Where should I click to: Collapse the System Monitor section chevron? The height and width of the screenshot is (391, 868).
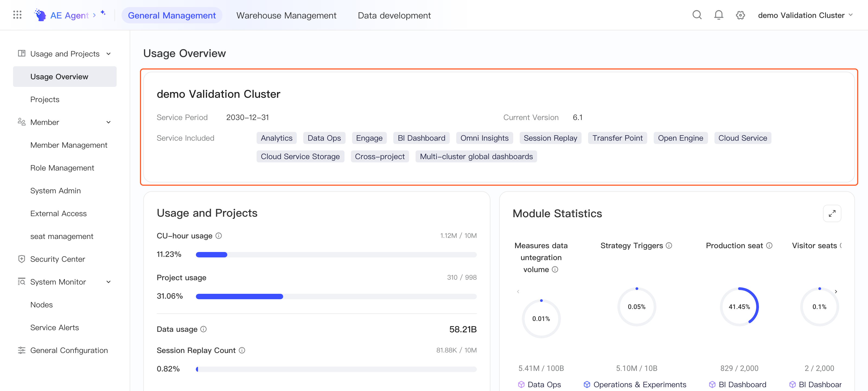[x=108, y=282]
